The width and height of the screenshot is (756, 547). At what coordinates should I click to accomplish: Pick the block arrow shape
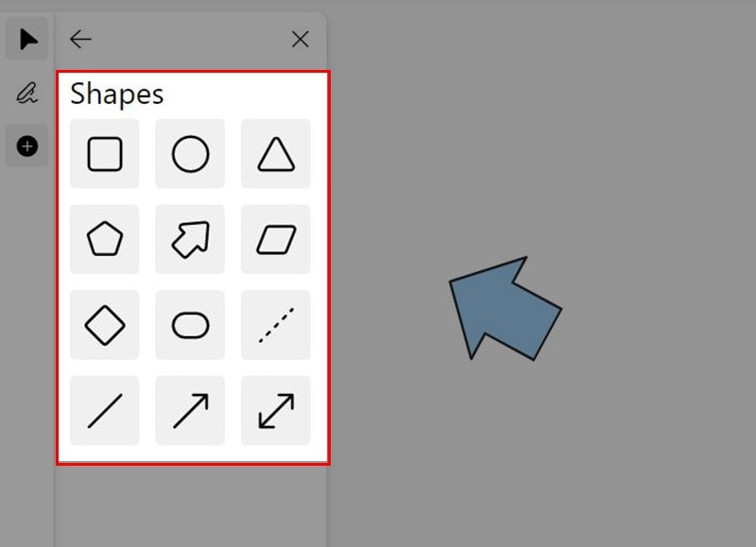tap(190, 240)
